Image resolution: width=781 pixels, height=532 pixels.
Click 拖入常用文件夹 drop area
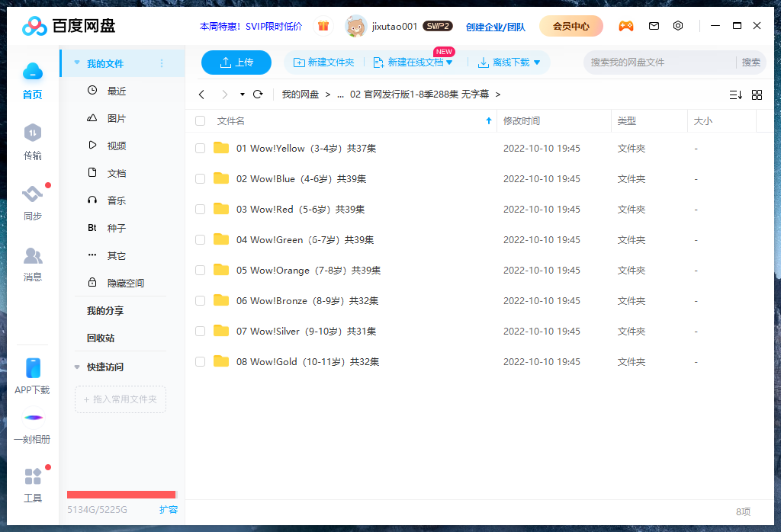(121, 399)
